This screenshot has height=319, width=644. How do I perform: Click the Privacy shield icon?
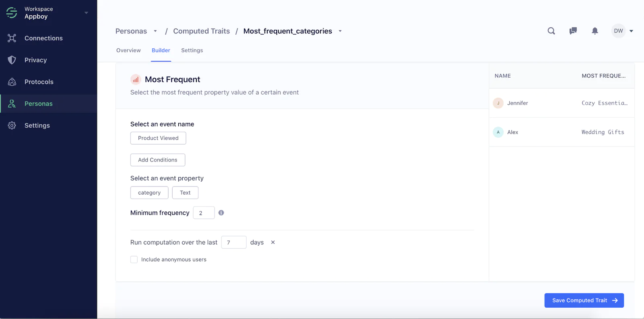(12, 60)
